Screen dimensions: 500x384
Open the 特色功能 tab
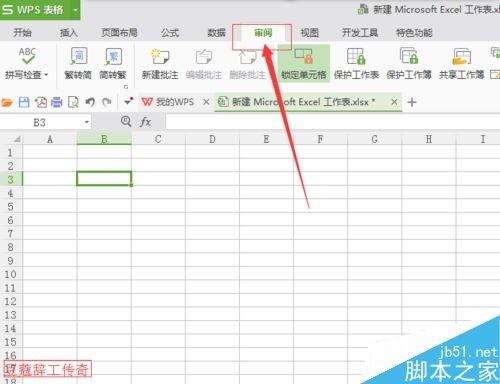pyautogui.click(x=414, y=33)
